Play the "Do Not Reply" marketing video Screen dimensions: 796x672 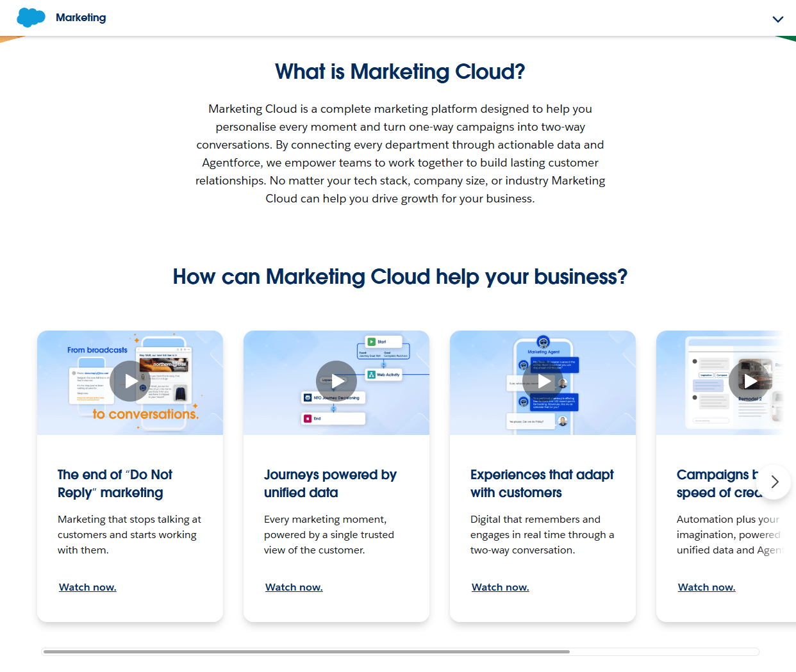point(129,381)
